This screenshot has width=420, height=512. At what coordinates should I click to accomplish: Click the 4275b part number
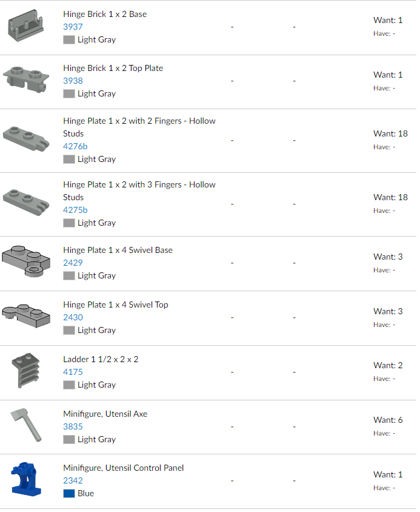(x=75, y=210)
